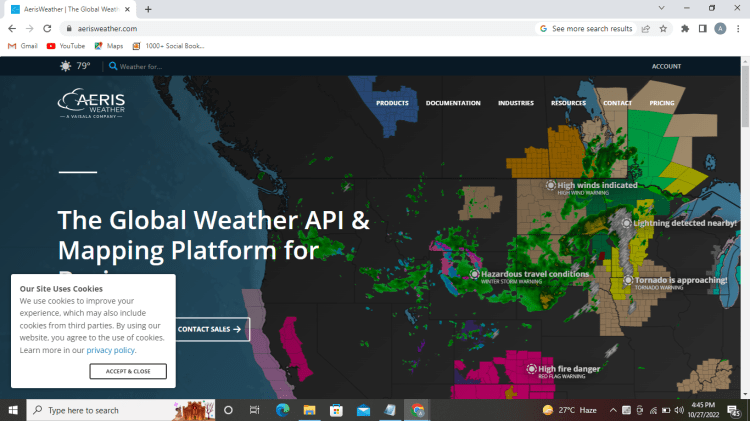Click the taskbar search box
The width and height of the screenshot is (750, 421).
coord(121,410)
